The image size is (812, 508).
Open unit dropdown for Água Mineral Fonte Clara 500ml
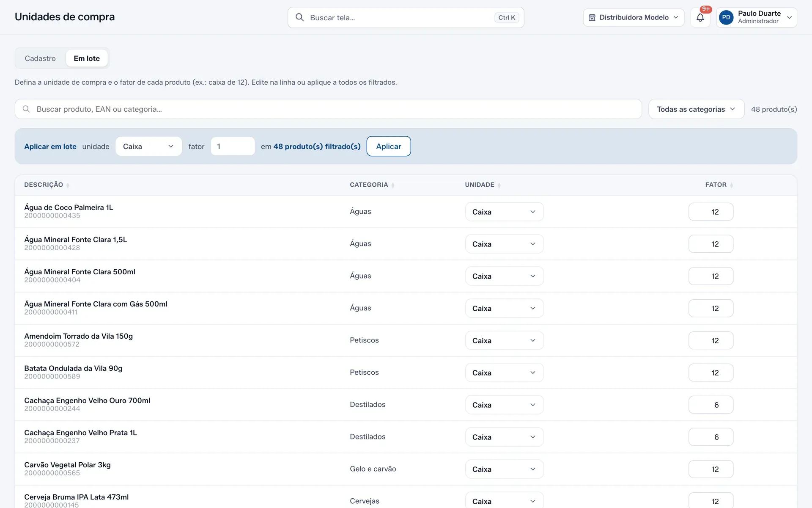(x=504, y=276)
